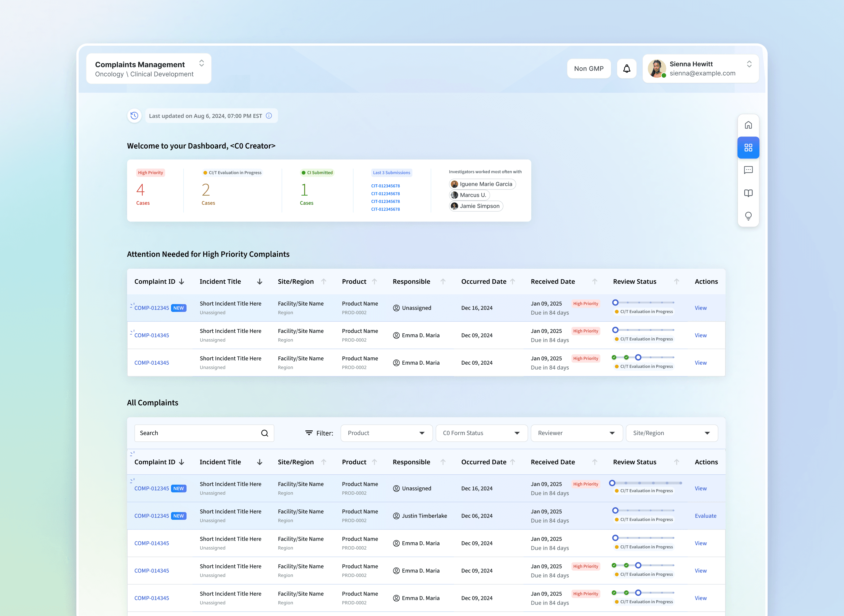Sort high priority table by Received Date

pos(595,281)
